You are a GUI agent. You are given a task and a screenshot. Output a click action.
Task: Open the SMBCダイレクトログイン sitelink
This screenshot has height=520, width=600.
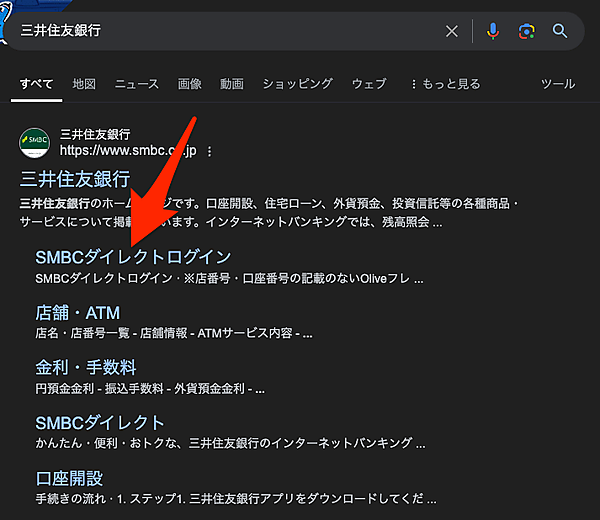click(x=133, y=257)
